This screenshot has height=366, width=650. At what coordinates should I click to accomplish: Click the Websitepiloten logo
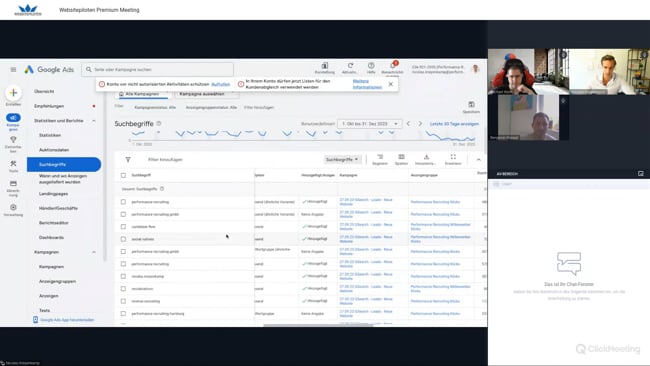(x=28, y=10)
